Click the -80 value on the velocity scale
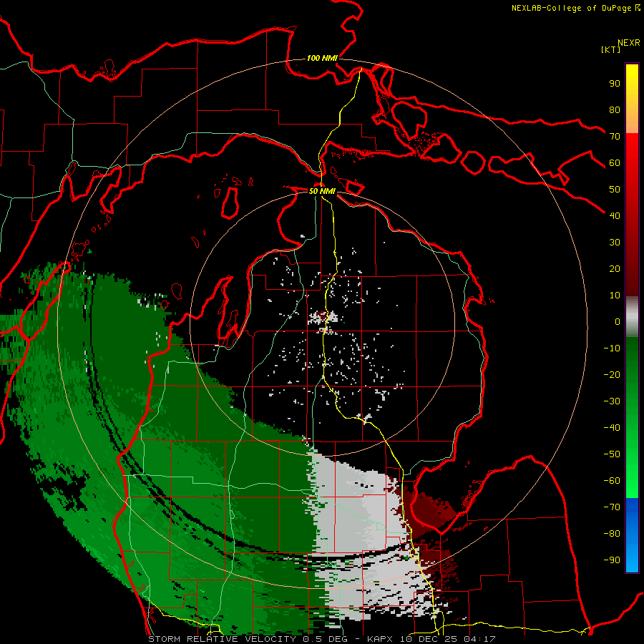Viewport: 644px width, 644px height. pos(612,534)
